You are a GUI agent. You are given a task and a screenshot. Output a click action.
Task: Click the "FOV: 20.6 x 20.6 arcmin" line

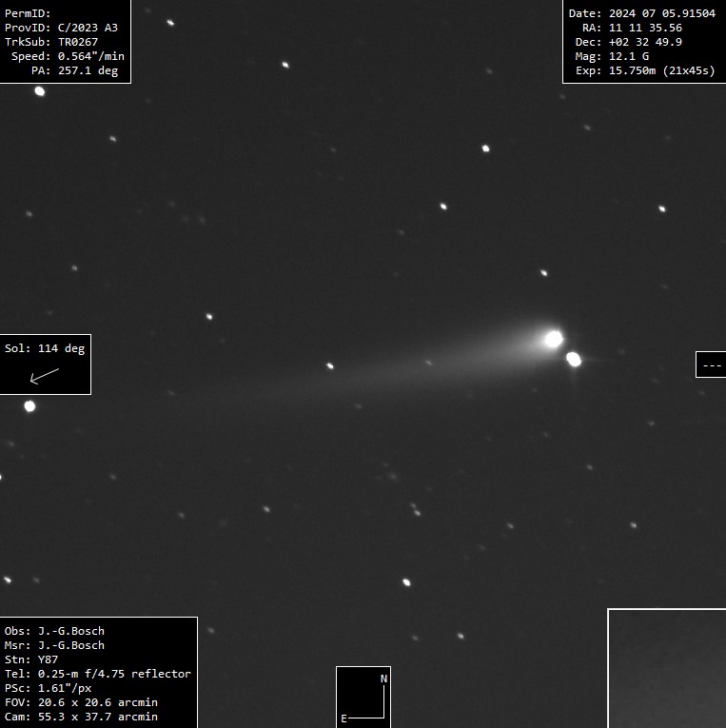pos(81,702)
